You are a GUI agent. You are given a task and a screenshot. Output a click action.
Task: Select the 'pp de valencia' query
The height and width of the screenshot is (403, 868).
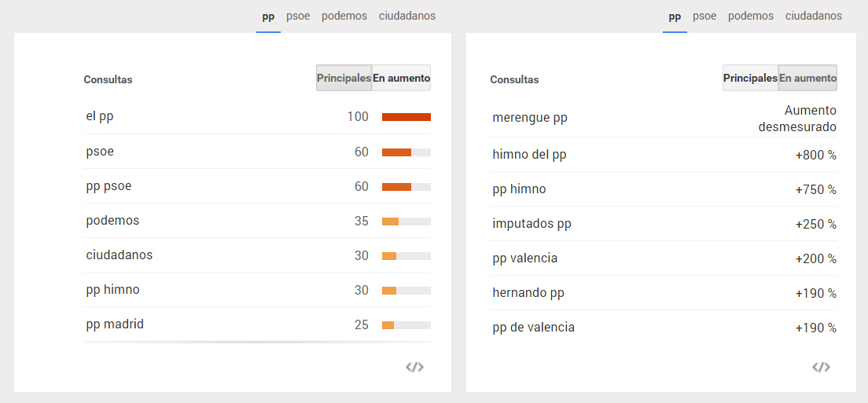click(533, 328)
